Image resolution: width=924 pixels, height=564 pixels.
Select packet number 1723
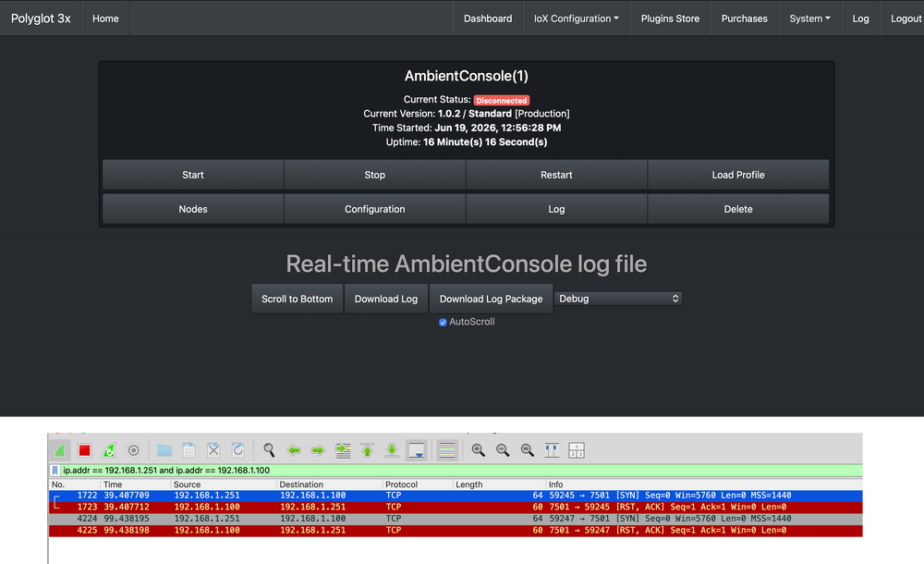click(x=456, y=507)
